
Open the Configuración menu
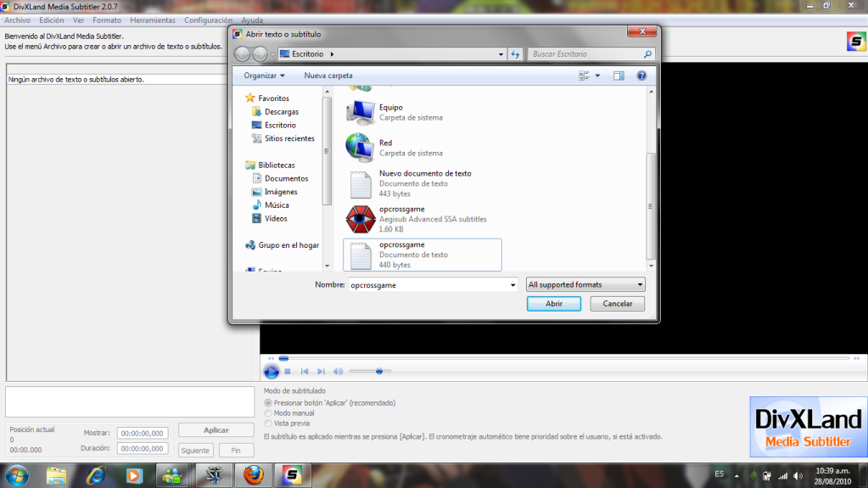pos(208,20)
